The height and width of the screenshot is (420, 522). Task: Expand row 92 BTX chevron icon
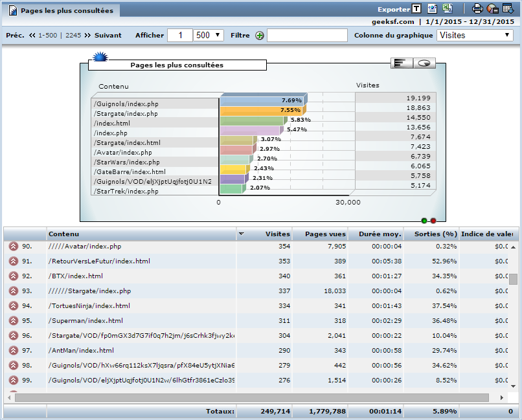pos(14,276)
